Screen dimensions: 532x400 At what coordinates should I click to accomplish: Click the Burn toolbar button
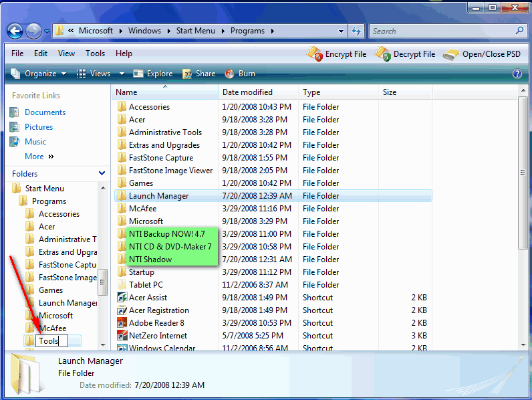point(240,74)
